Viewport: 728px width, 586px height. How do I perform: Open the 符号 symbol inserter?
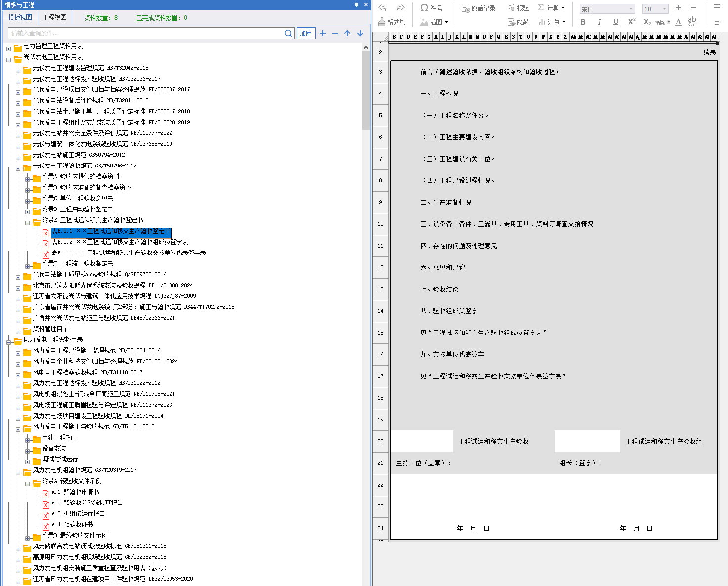431,8
